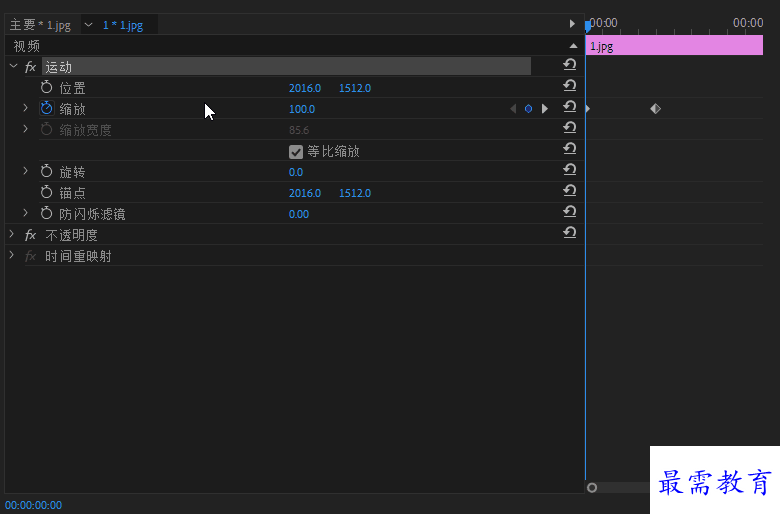780x514 pixels.
Task: Click the blue playhead on the ruler
Action: click(587, 25)
